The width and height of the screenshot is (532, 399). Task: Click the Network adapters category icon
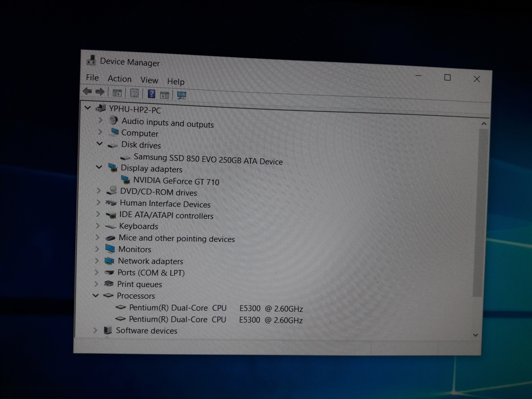tap(109, 261)
